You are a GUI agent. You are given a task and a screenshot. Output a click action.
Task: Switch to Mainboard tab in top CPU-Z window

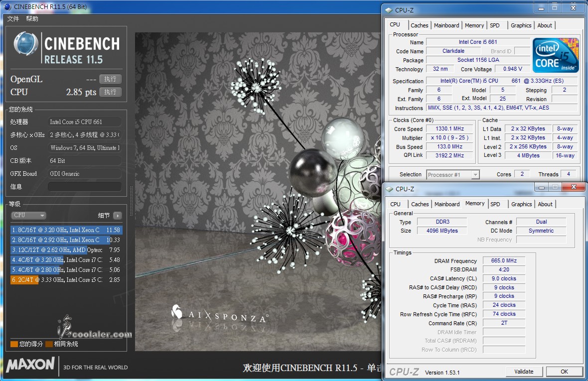446,25
